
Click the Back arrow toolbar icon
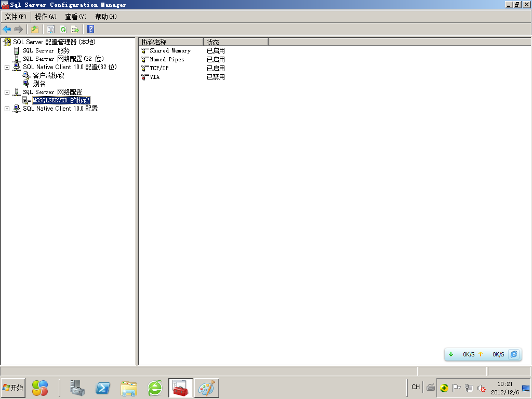pyautogui.click(x=7, y=30)
